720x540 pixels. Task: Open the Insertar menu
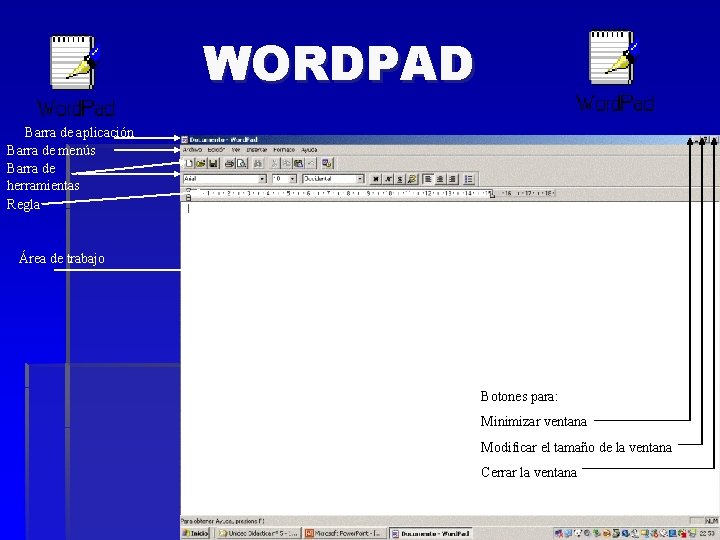[257, 150]
